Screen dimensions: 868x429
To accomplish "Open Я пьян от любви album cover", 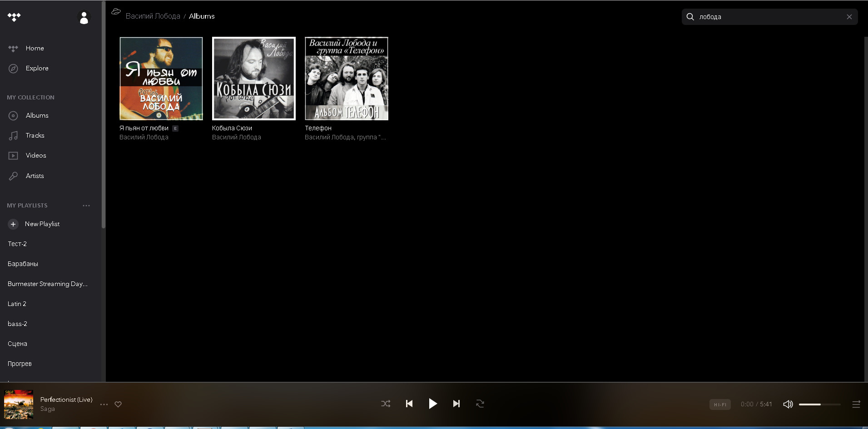I will pyautogui.click(x=161, y=79).
